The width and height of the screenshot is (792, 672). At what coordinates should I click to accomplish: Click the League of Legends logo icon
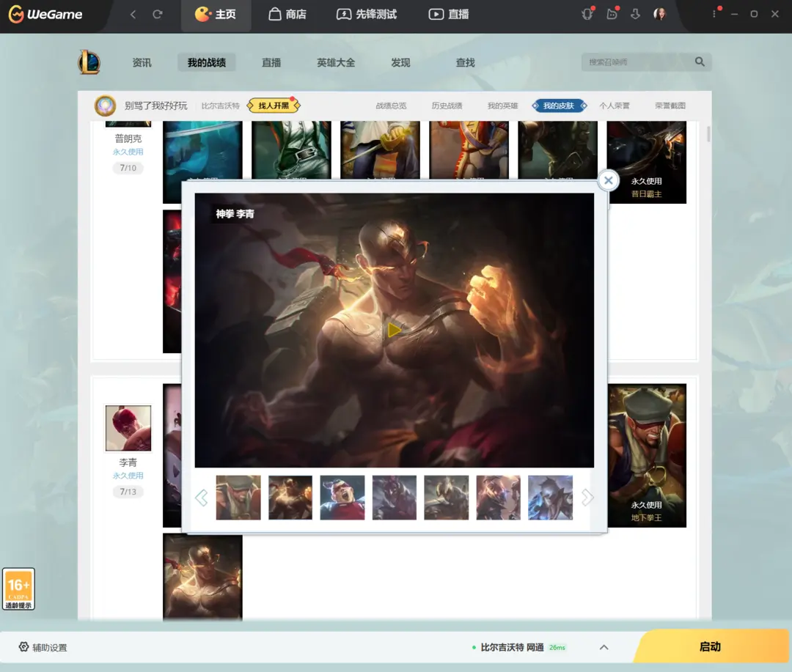[x=89, y=62]
